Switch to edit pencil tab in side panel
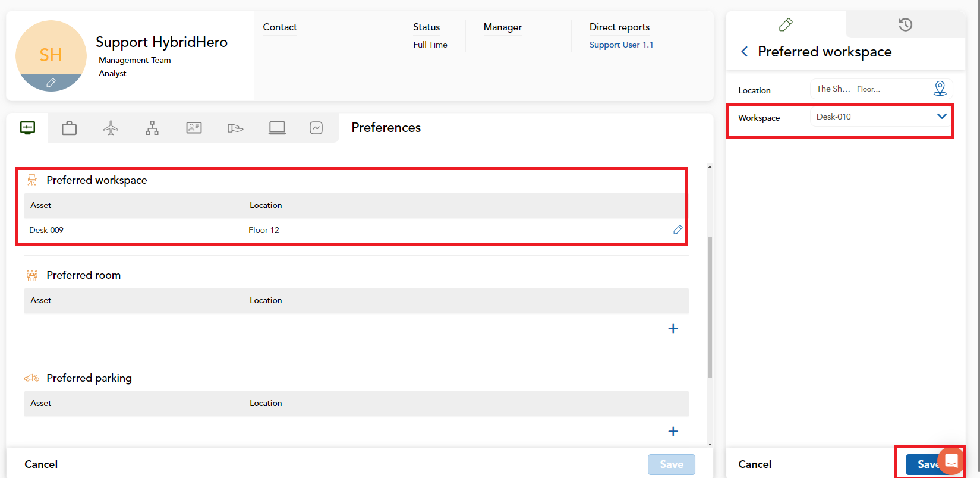Screen dimensions: 980x478 pos(786,24)
